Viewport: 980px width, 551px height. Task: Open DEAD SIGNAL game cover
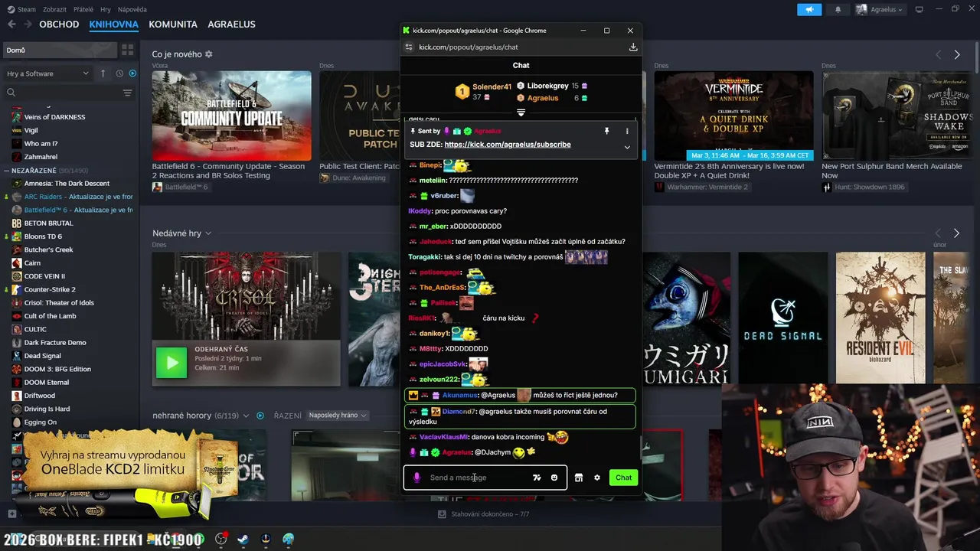tap(782, 318)
